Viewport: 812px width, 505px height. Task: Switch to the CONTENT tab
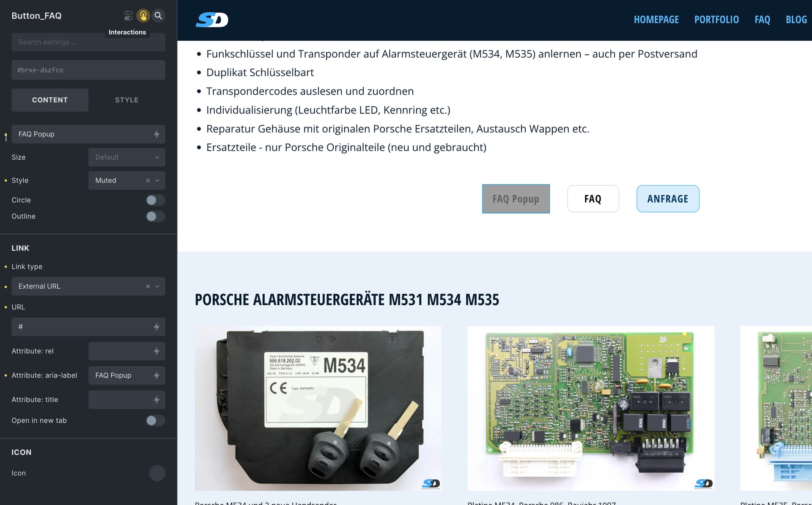[x=50, y=100]
